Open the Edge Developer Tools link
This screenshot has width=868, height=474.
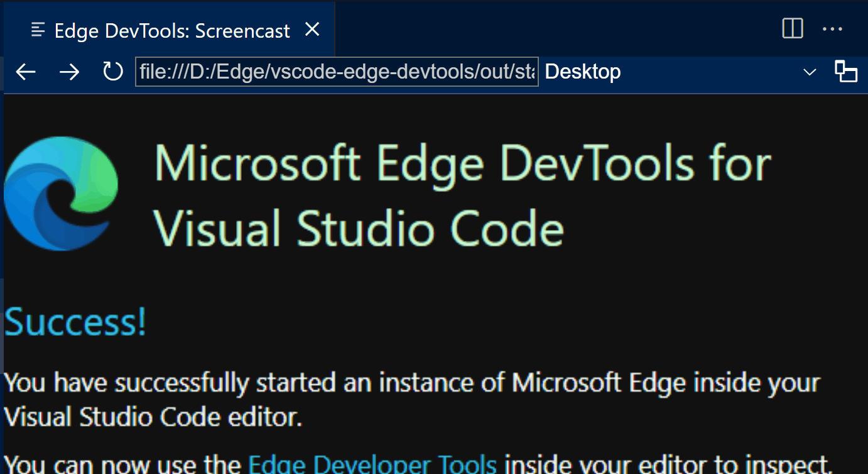click(x=372, y=464)
